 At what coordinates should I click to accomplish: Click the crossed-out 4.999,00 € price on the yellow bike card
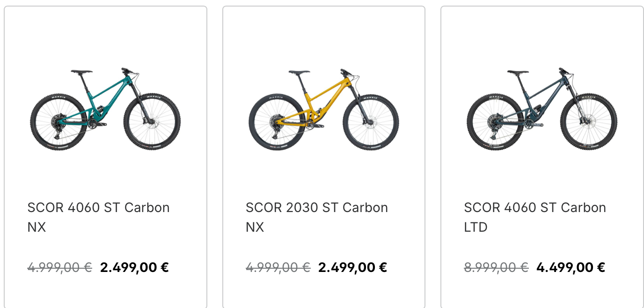pyautogui.click(x=278, y=267)
